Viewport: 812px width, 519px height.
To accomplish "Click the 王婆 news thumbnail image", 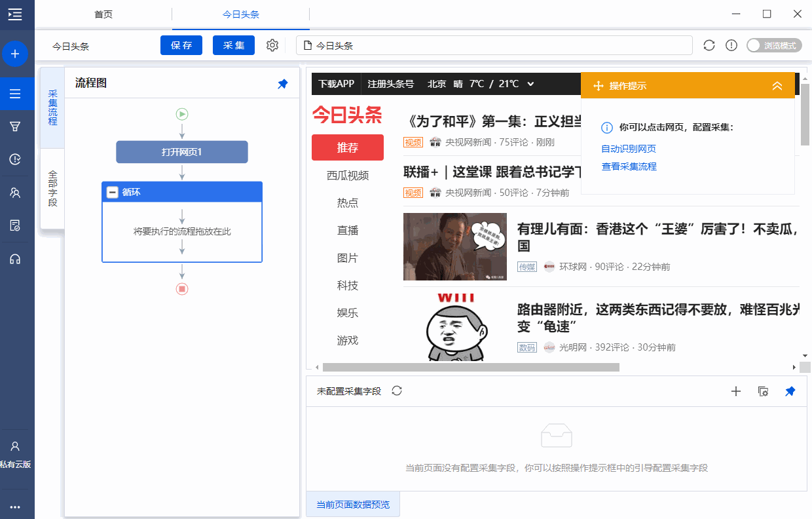I will tap(455, 246).
